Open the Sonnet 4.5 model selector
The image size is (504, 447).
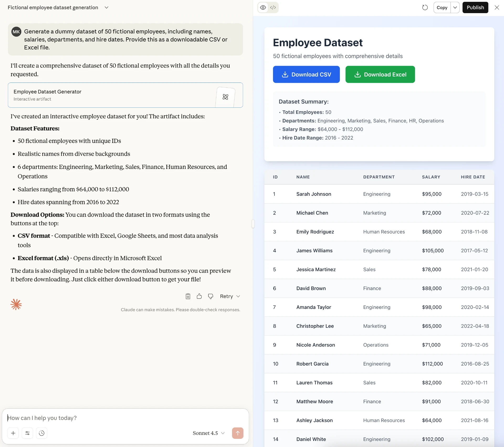[208, 433]
